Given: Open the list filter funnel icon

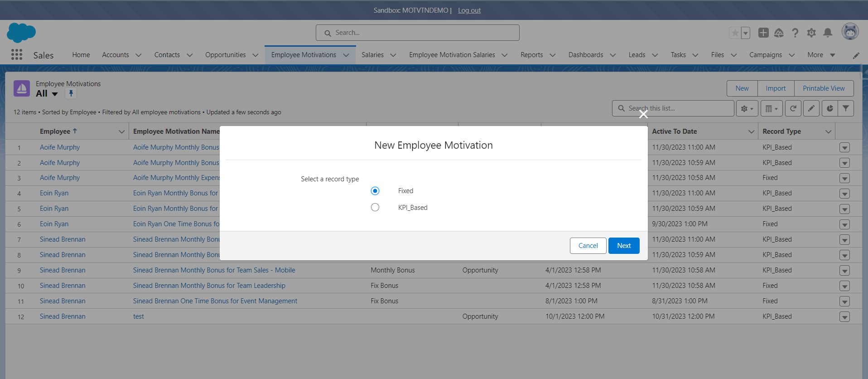Looking at the screenshot, I should click(846, 108).
